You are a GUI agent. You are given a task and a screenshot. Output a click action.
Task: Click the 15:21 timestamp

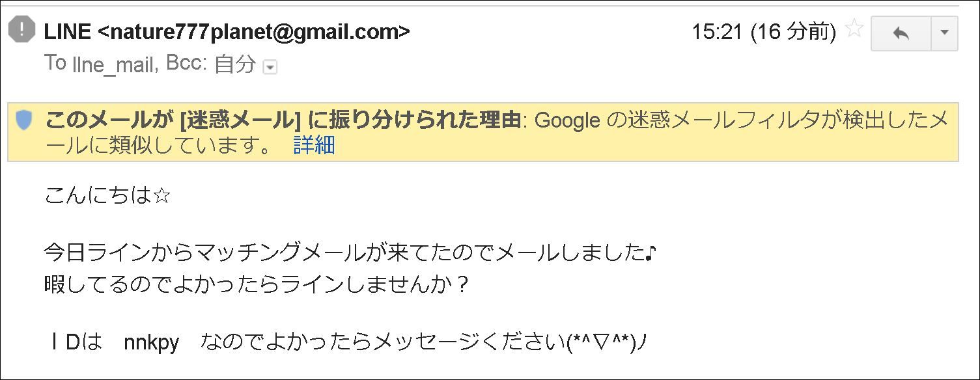coord(716,31)
